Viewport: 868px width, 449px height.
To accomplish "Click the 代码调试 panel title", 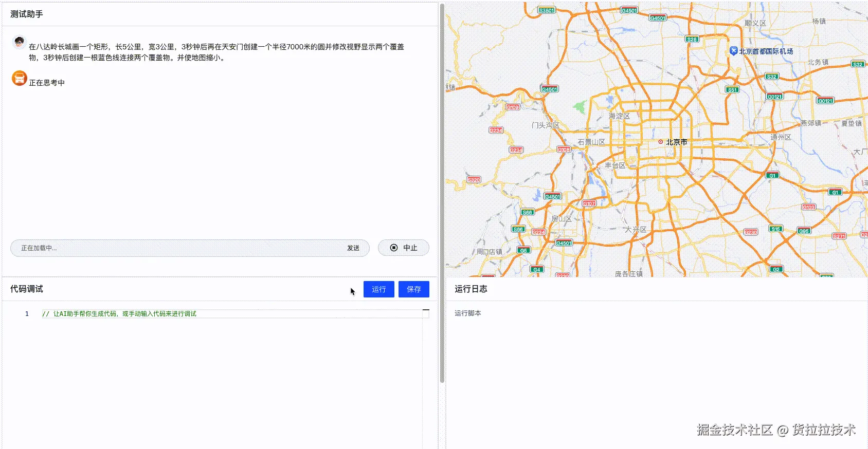I will coord(27,289).
